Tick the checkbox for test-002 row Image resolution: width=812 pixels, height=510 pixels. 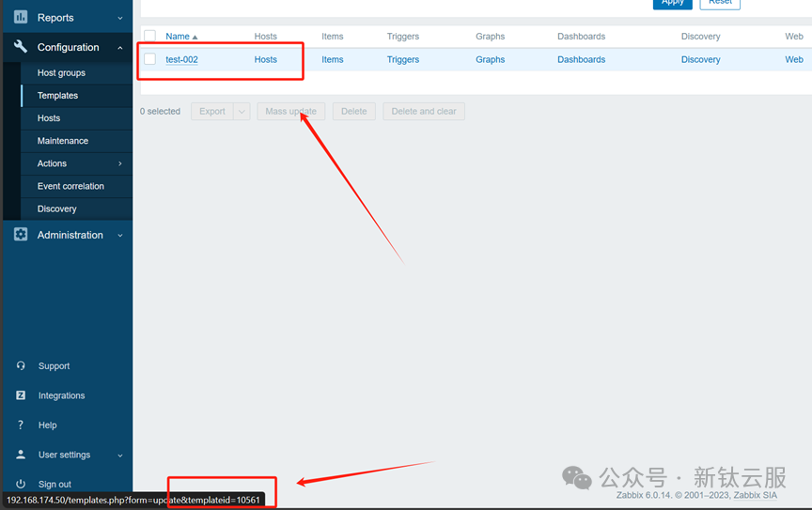point(150,59)
